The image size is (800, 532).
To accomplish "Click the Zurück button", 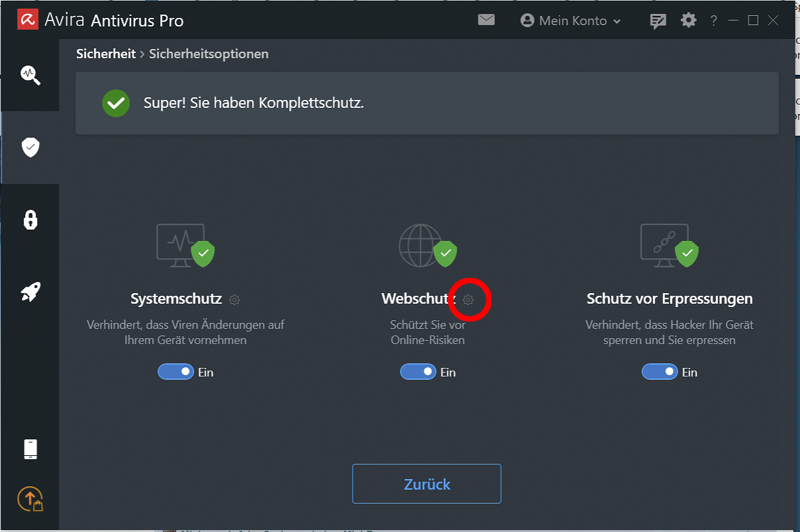I will click(x=427, y=484).
